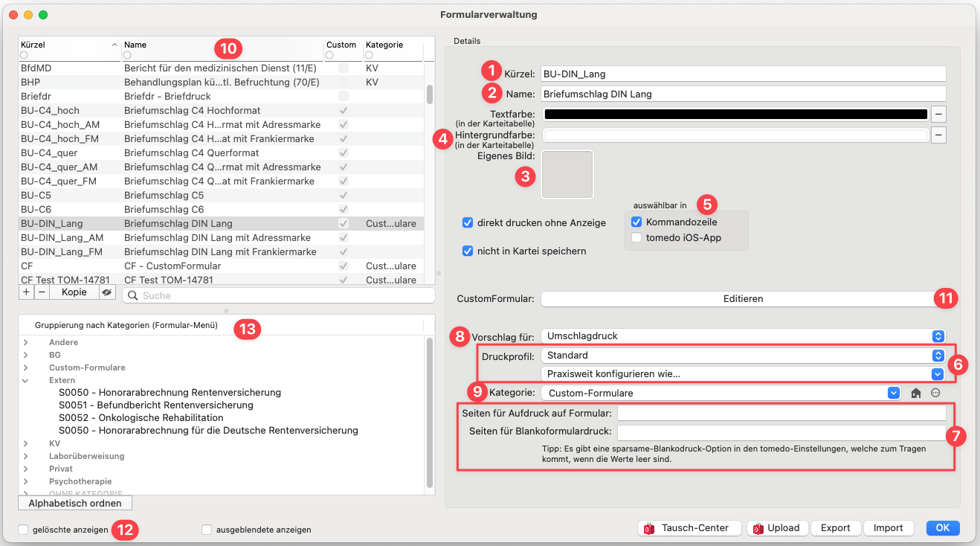This screenshot has height=546, width=980.
Task: Open 'Praxisweit konfigurieren wie...' dropdown
Action: pyautogui.click(x=743, y=374)
